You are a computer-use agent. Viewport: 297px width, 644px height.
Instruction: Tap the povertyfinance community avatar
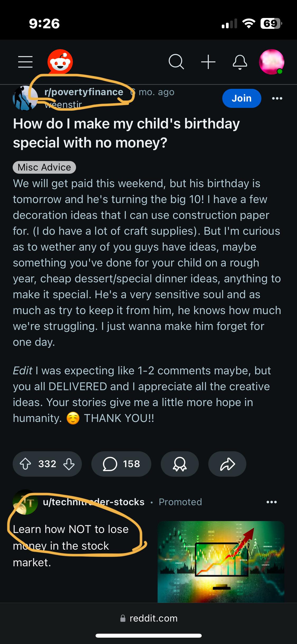tap(25, 98)
